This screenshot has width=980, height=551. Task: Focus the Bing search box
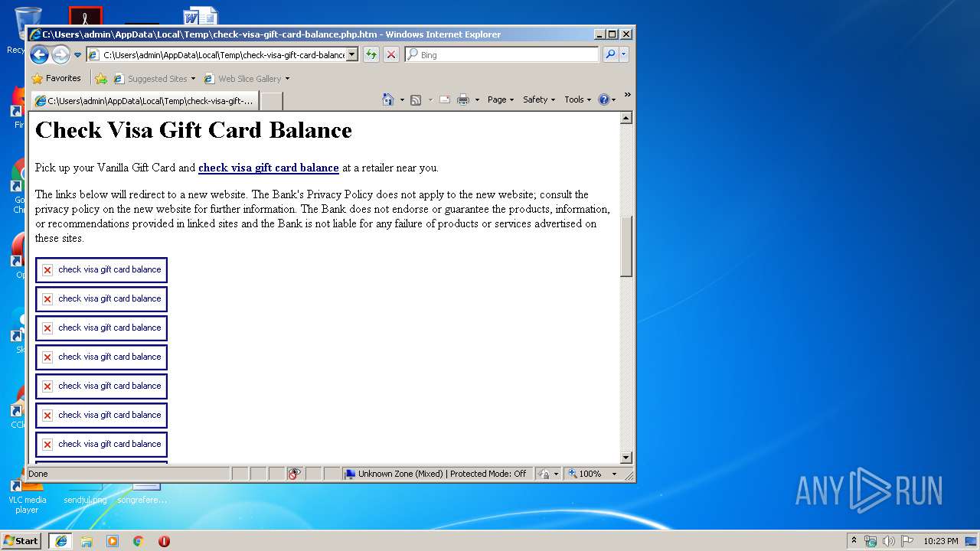coord(508,55)
